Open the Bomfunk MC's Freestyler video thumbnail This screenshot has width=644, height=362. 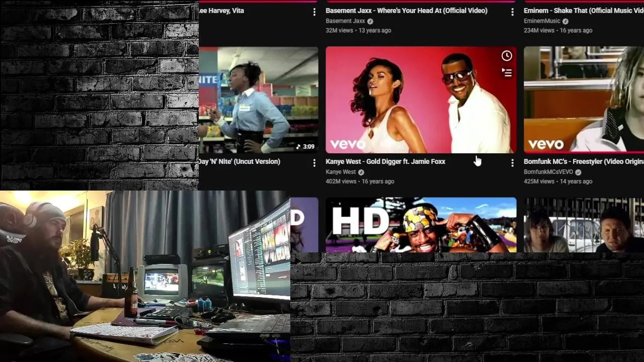pos(584,100)
